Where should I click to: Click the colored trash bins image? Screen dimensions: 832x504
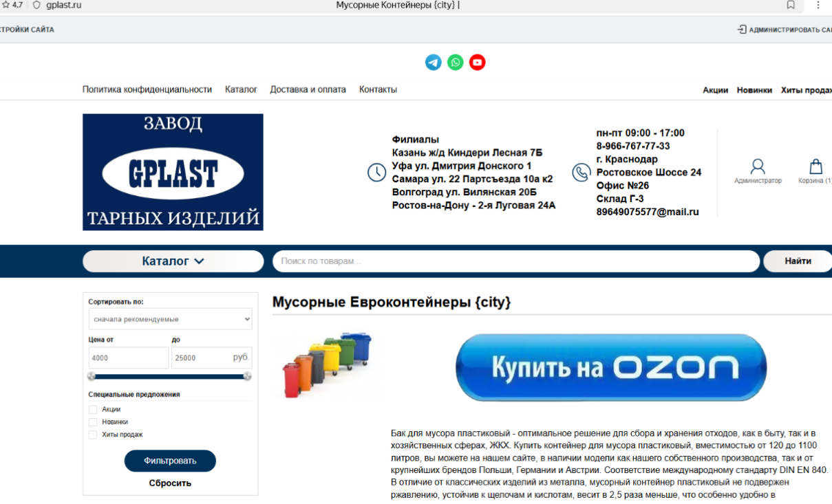pos(328,364)
